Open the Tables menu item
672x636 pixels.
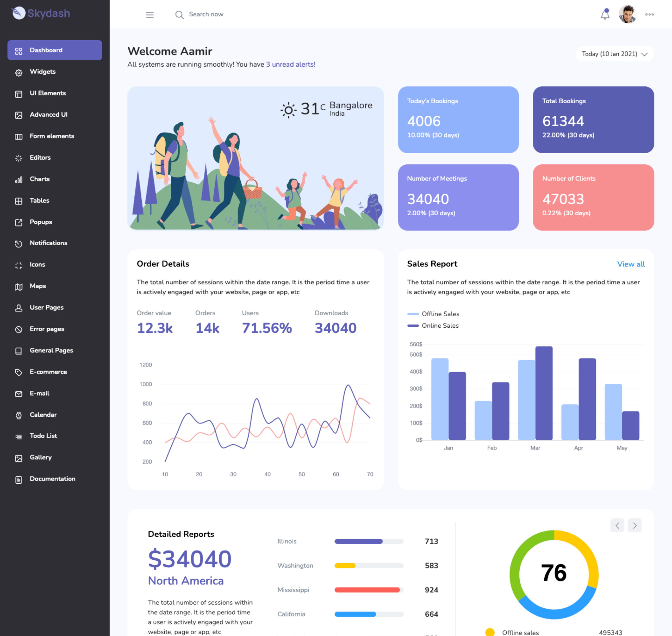[39, 201]
